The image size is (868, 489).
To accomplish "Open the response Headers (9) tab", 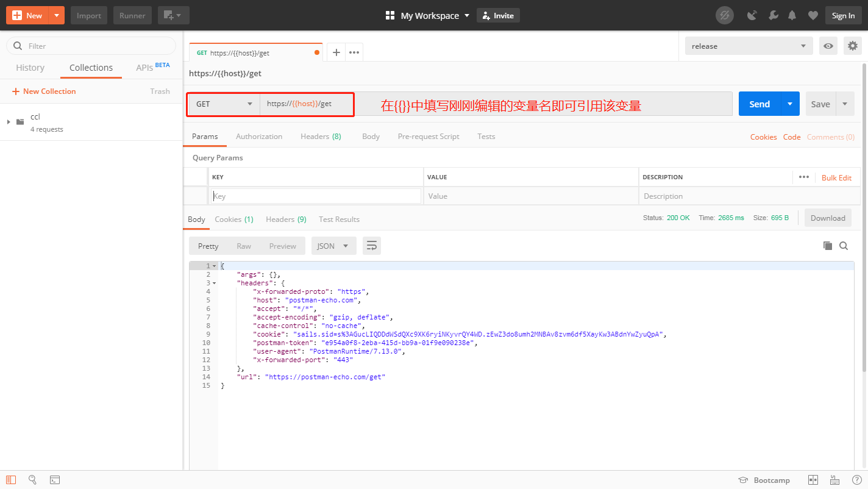I will [286, 220].
